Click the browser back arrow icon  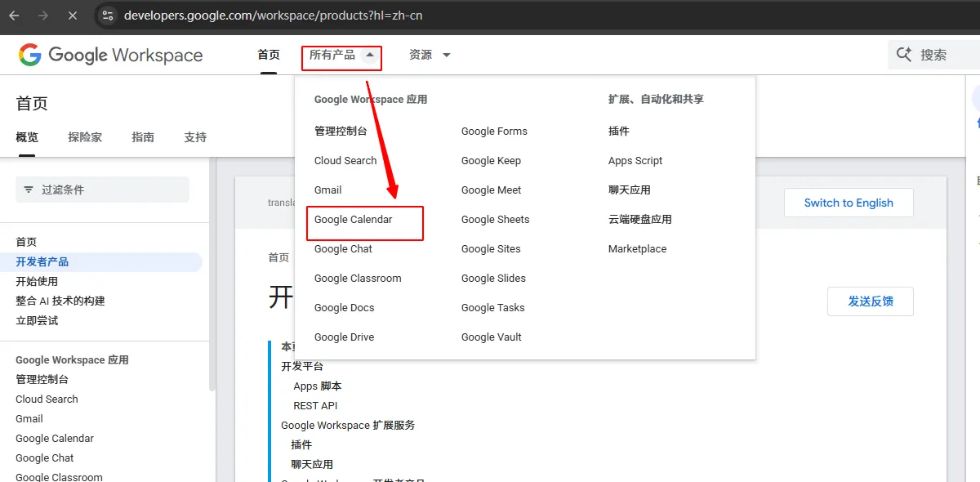[x=14, y=16]
